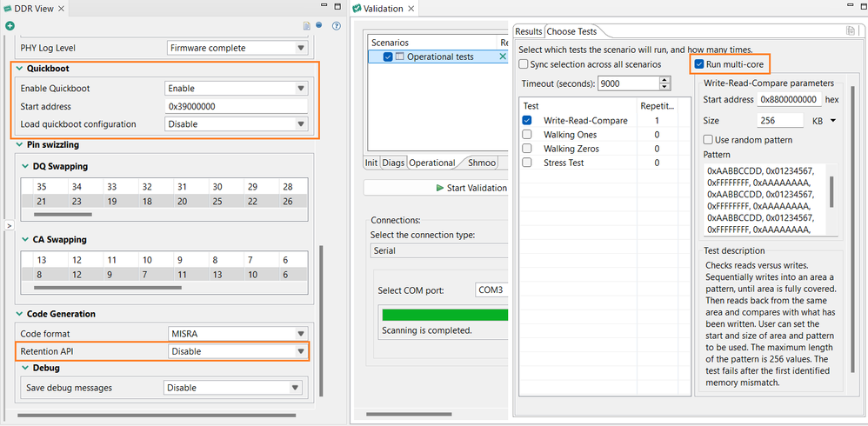Increase the Timeout seconds spinner

click(664, 81)
